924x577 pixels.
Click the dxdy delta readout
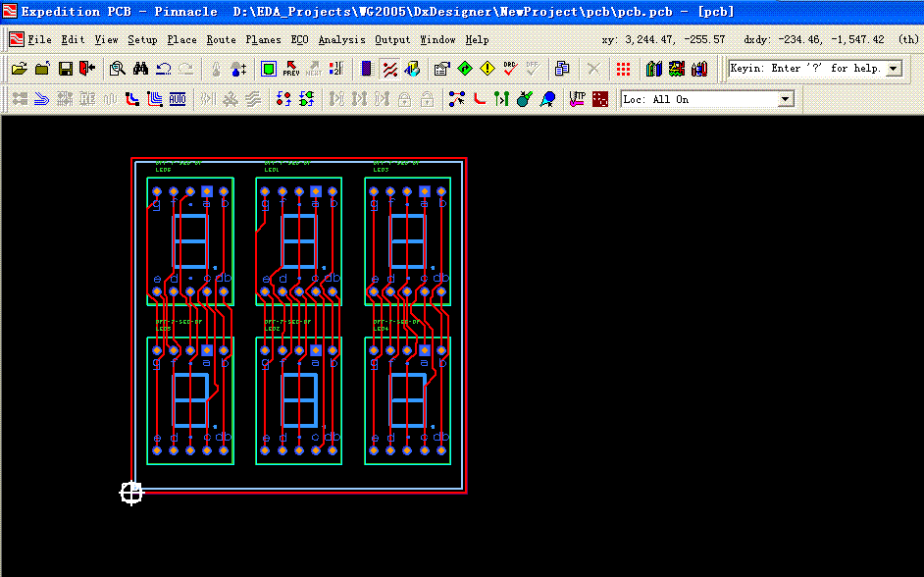tap(814, 39)
